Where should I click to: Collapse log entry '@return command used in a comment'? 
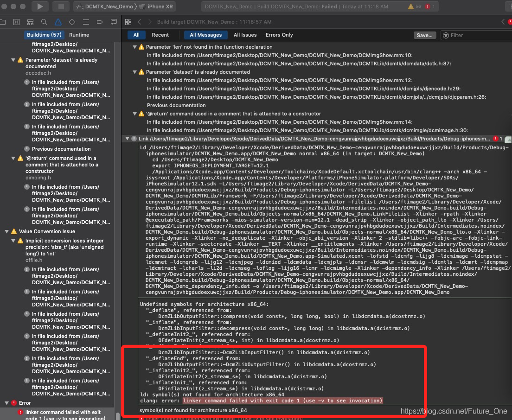tap(134, 114)
